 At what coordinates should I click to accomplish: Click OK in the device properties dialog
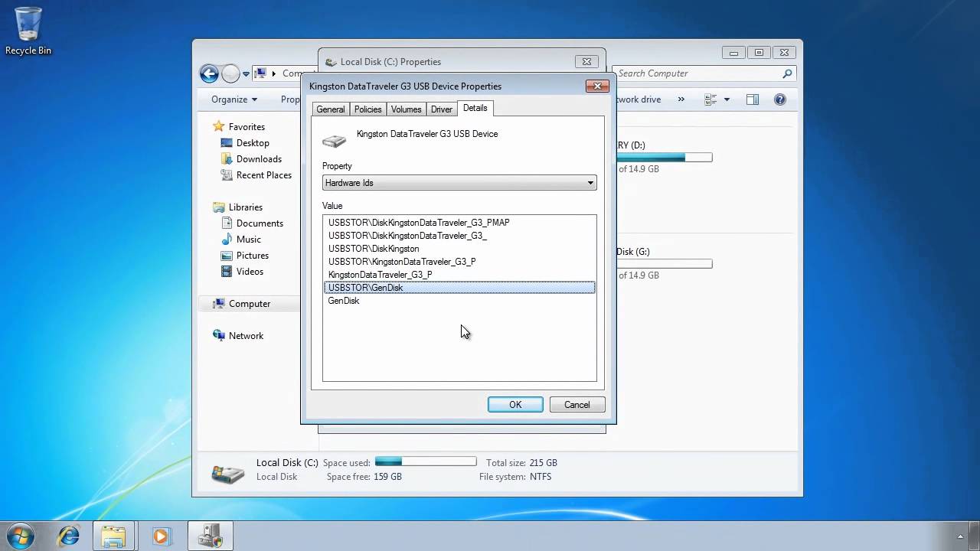click(515, 405)
